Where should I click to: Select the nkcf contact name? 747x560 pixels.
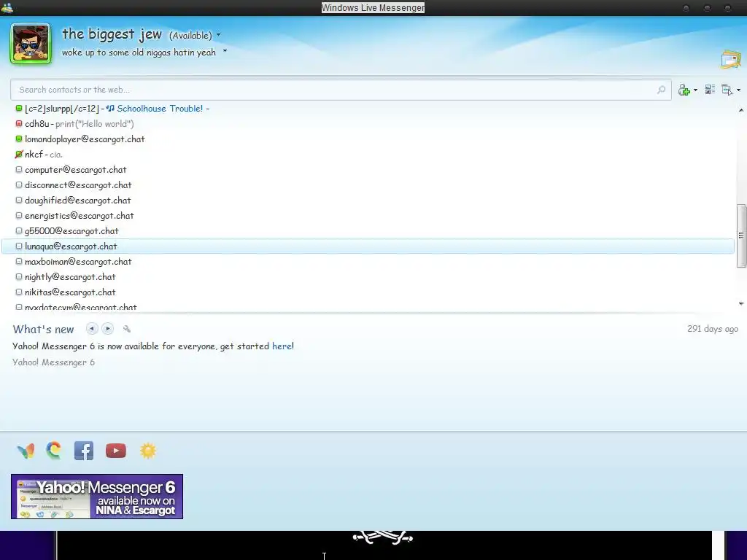pyautogui.click(x=34, y=155)
